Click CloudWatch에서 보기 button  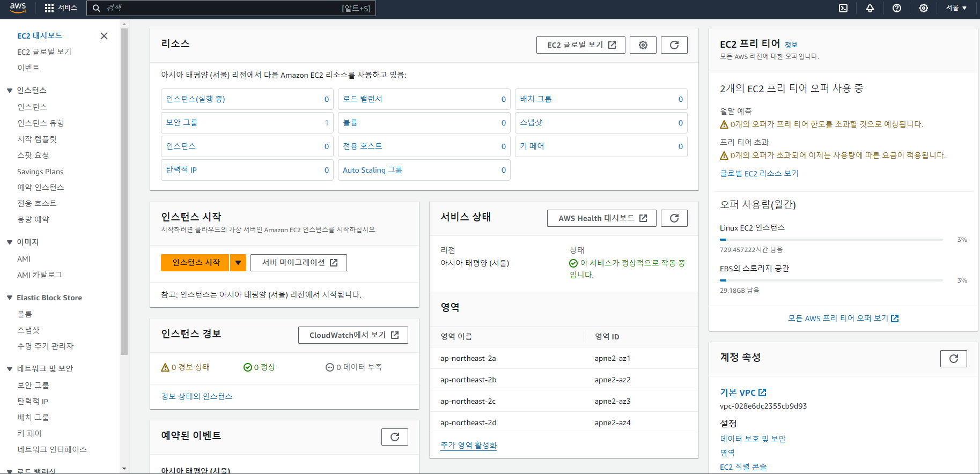click(353, 335)
